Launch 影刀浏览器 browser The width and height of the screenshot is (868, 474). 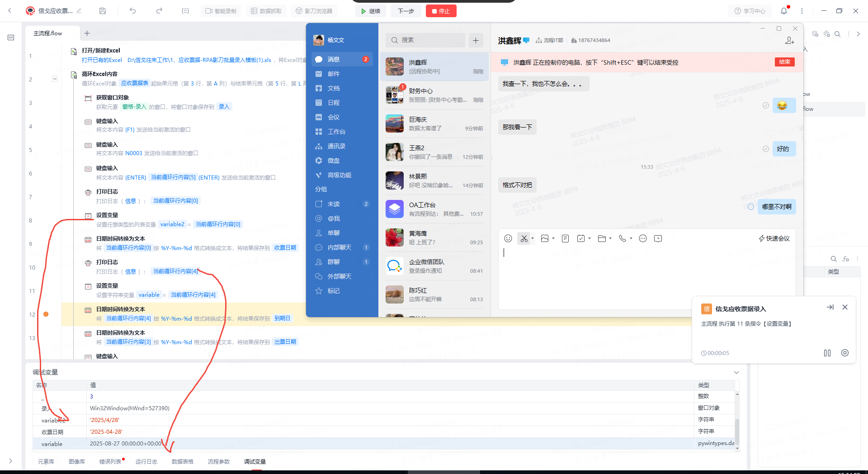314,11
